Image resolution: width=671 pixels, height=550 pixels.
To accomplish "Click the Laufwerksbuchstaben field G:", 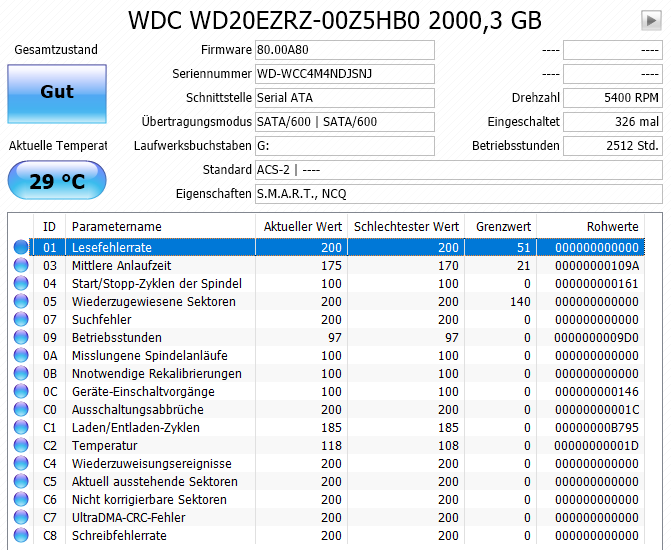I will [x=344, y=146].
